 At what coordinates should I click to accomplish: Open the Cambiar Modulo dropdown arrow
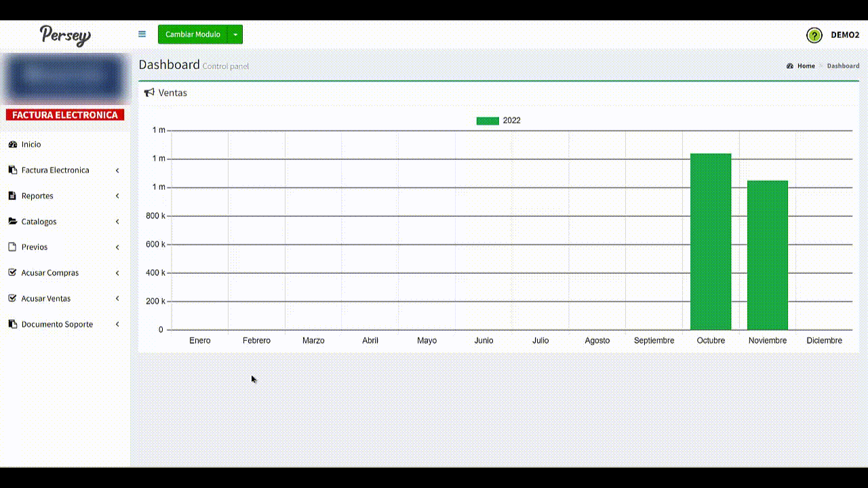235,35
